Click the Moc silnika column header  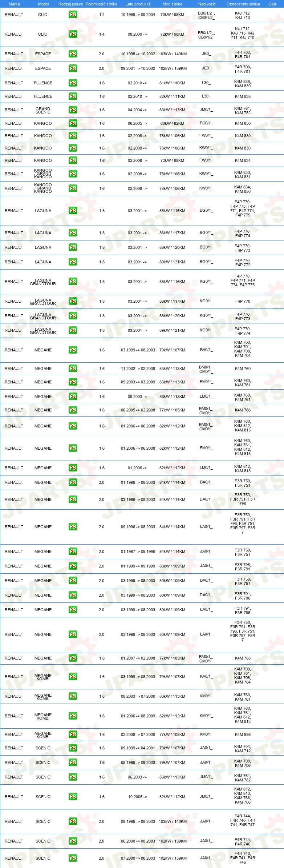173,4
